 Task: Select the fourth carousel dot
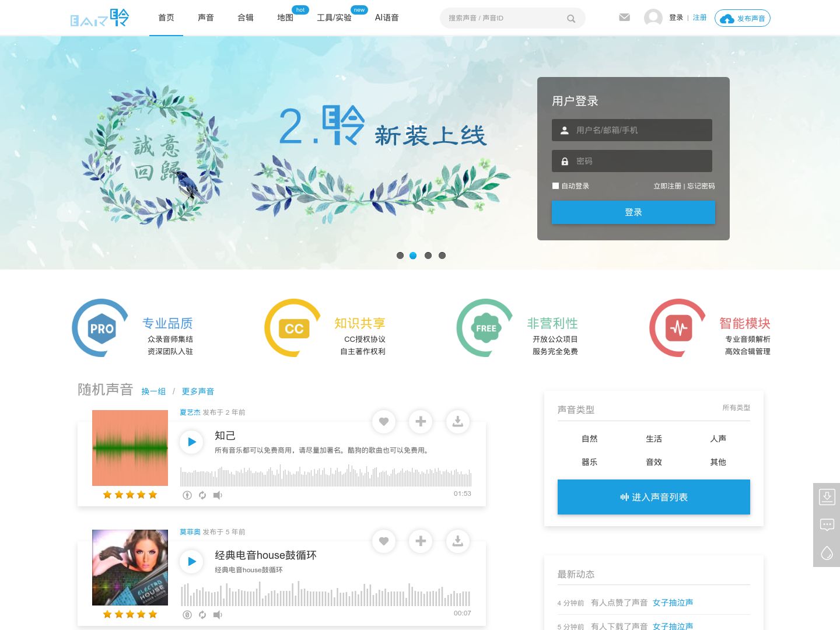pyautogui.click(x=442, y=256)
